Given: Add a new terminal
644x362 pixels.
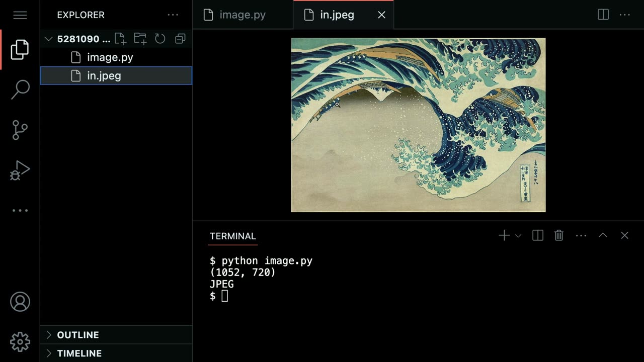Looking at the screenshot, I should coord(504,235).
